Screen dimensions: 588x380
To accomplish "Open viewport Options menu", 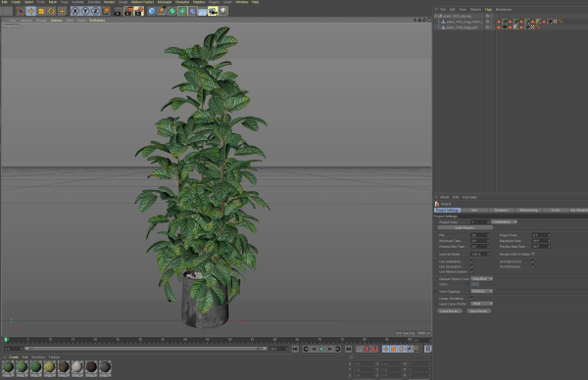I will click(x=57, y=21).
